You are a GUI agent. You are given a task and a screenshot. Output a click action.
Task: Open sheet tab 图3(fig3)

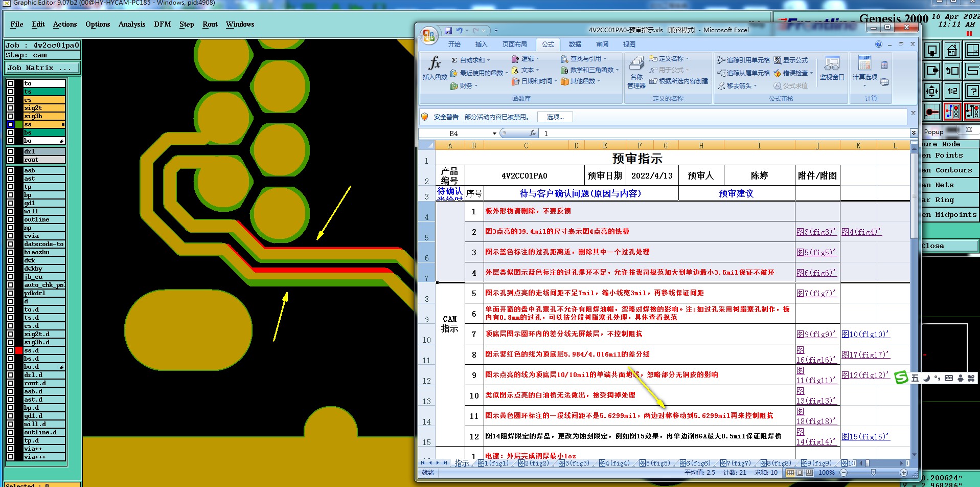575,463
